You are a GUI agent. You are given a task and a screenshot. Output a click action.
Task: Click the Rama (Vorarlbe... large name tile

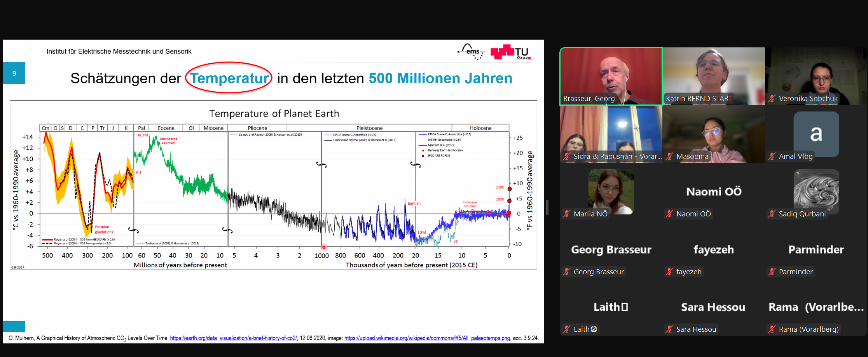(x=816, y=307)
